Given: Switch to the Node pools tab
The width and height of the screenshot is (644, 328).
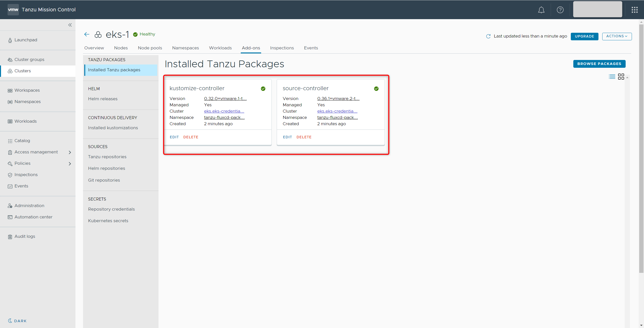Looking at the screenshot, I should coord(150,48).
